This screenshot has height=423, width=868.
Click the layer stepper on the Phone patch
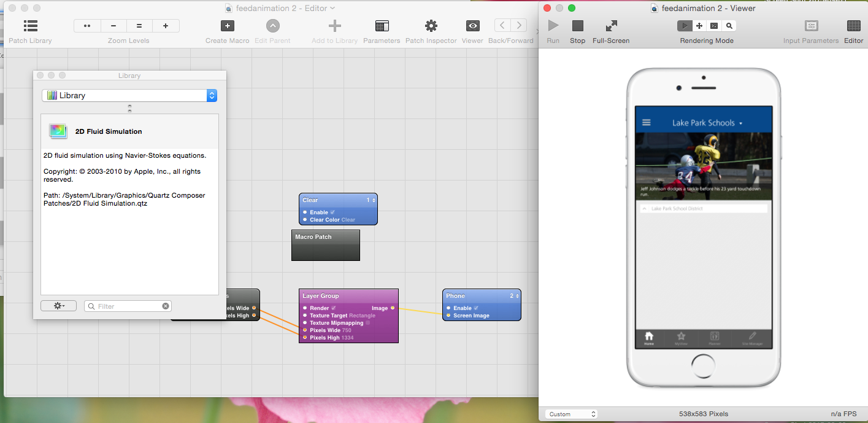click(x=517, y=296)
